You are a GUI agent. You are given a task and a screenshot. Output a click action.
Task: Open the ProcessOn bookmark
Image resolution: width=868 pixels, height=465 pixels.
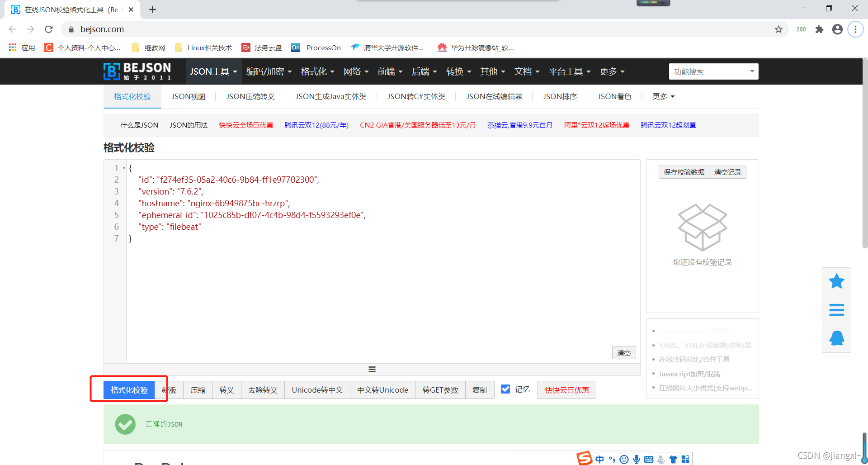click(316, 47)
